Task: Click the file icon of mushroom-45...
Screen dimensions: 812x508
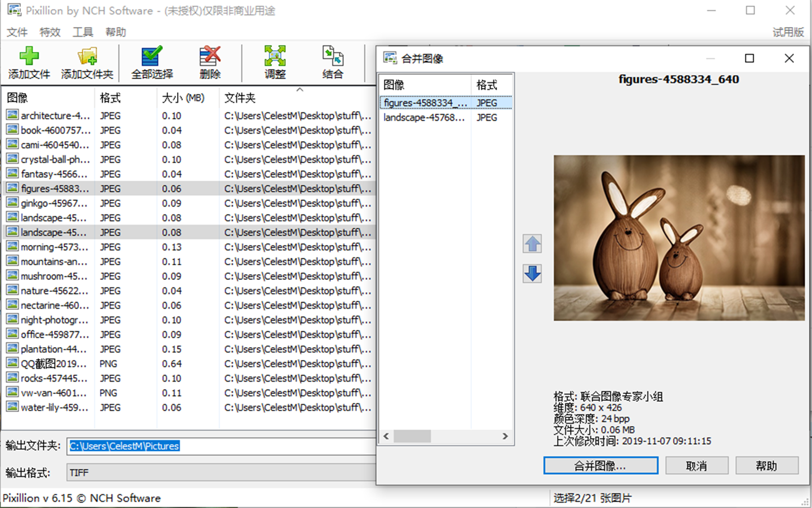Action: [x=12, y=276]
